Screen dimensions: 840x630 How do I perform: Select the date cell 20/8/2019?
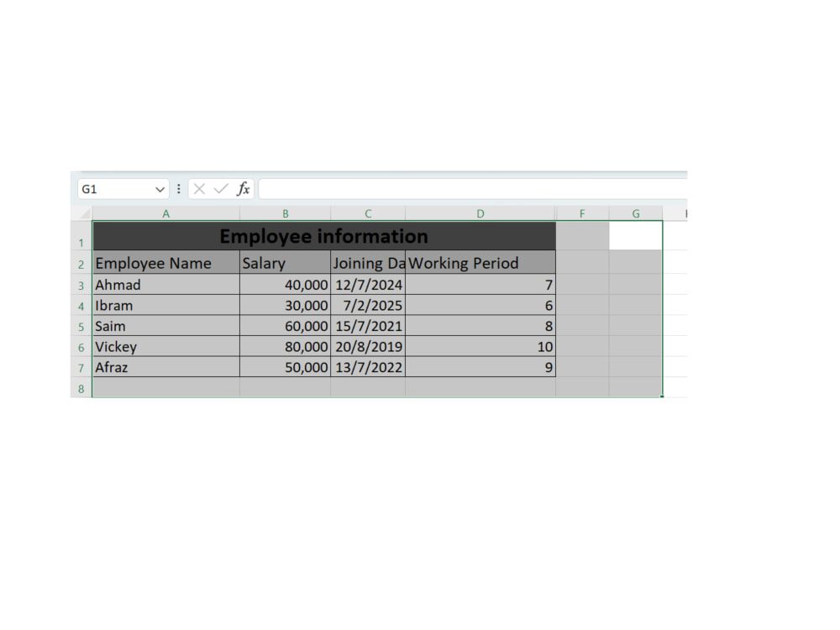tap(368, 347)
